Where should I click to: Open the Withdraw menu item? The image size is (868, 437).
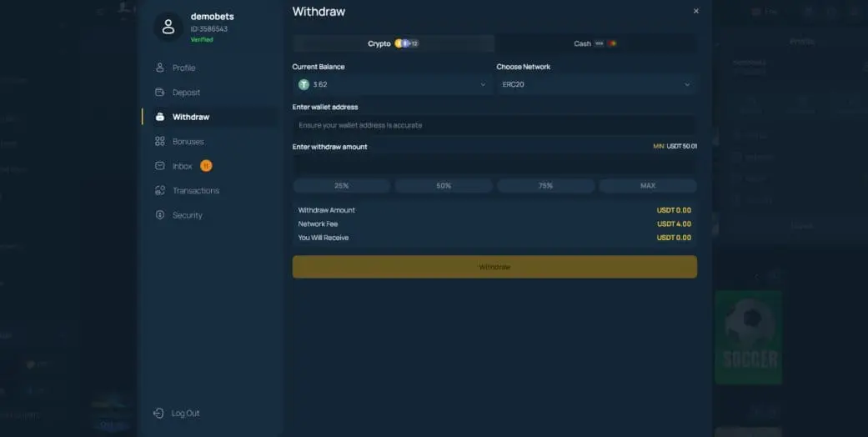(x=191, y=118)
